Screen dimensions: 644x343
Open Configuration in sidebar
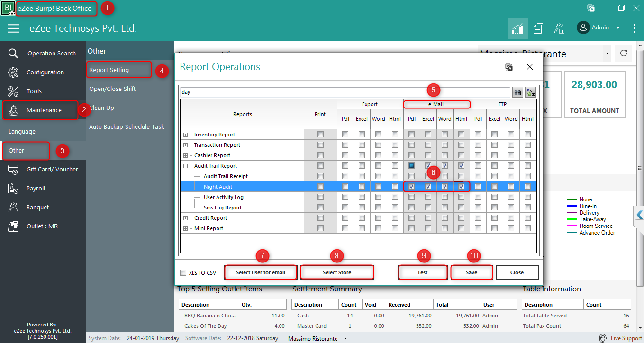[x=45, y=72]
